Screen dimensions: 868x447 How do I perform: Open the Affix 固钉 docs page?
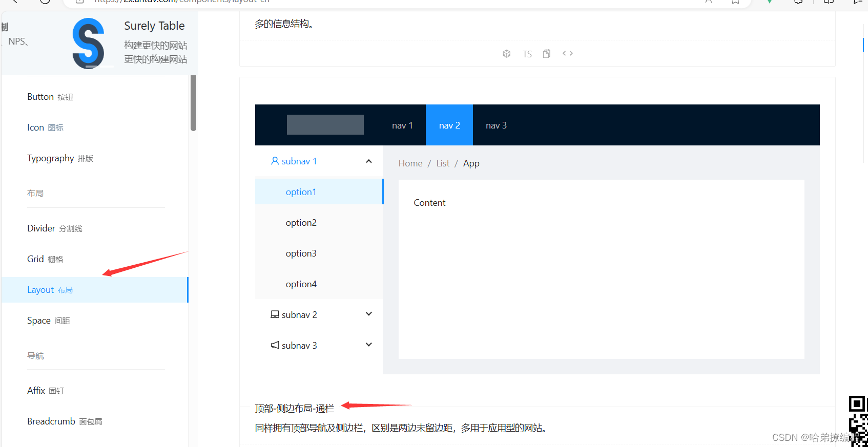[95, 391]
